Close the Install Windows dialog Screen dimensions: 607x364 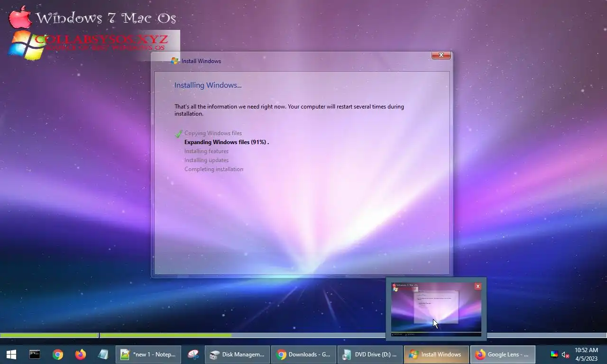(441, 55)
